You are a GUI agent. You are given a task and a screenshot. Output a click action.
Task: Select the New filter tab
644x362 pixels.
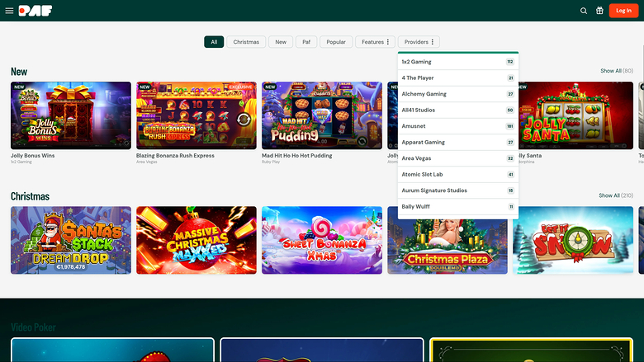(x=281, y=42)
